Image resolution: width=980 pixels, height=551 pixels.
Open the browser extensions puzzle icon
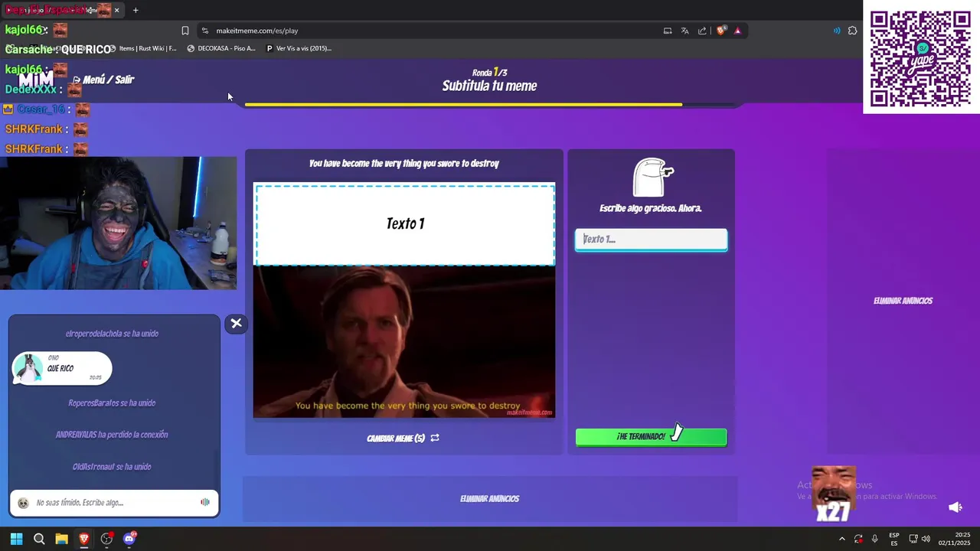[x=852, y=31]
